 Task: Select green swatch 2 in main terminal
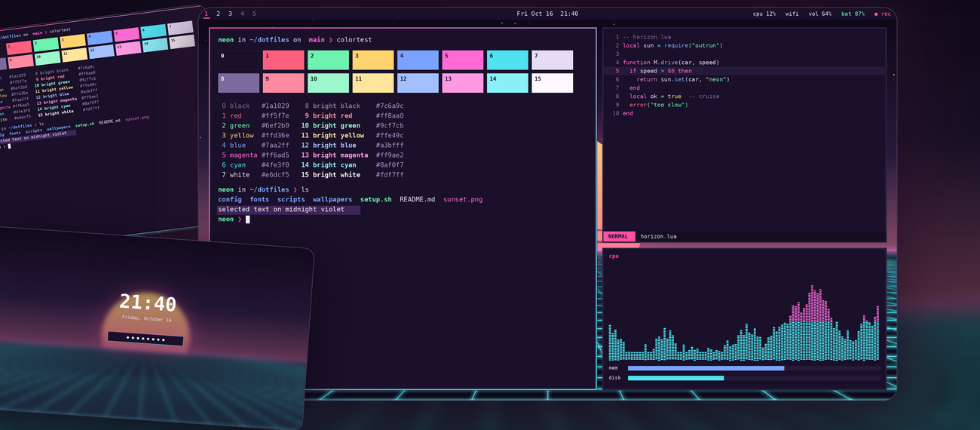pyautogui.click(x=328, y=60)
